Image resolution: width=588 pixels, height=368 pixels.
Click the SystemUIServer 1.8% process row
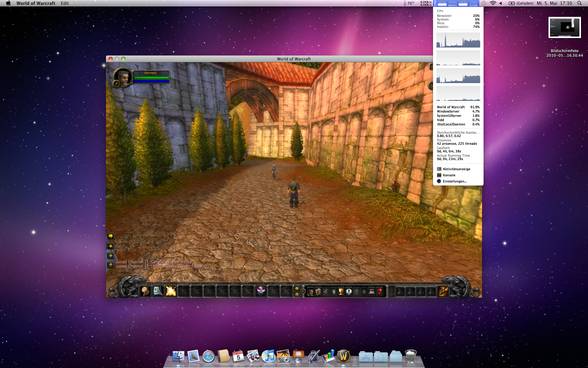coord(458,116)
